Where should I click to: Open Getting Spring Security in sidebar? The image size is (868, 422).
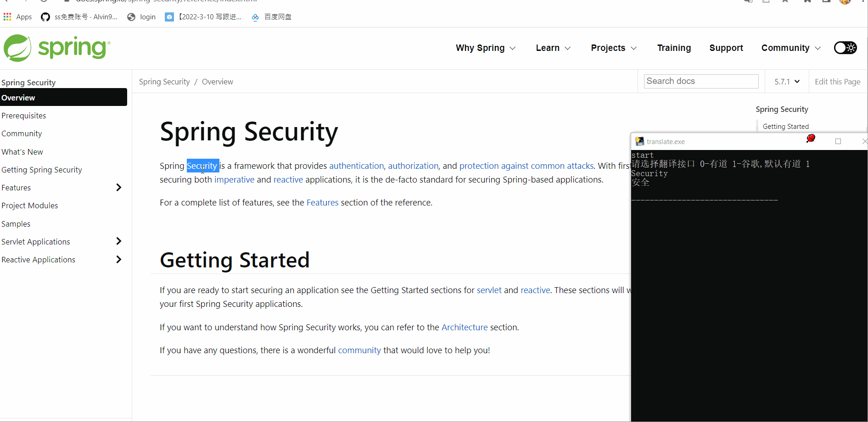[42, 170]
